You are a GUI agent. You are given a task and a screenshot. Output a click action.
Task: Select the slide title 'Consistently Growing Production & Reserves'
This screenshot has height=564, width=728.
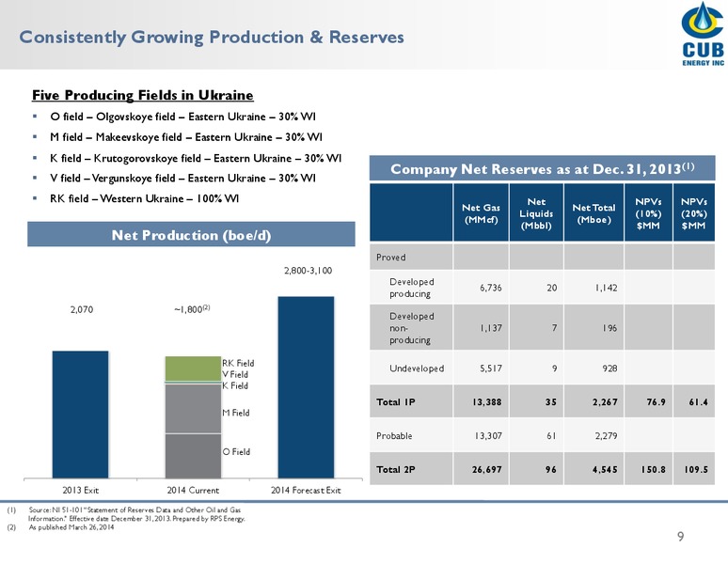[212, 37]
